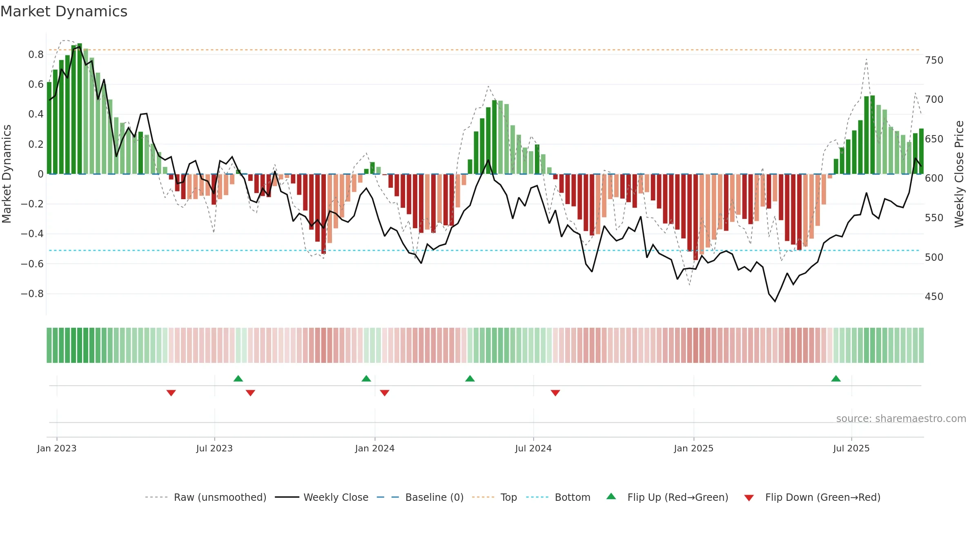Click the green flip-up marker near April 2024
The width and height of the screenshot is (980, 551).
[x=470, y=378]
